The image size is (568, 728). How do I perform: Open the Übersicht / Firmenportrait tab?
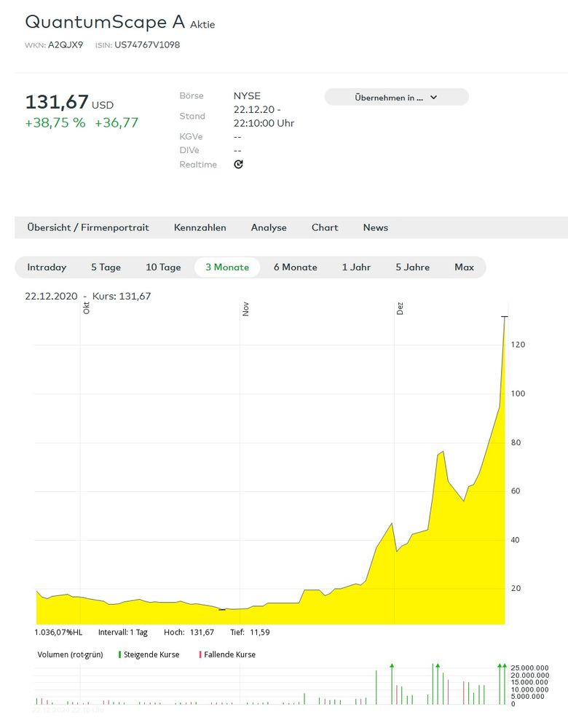tap(88, 227)
